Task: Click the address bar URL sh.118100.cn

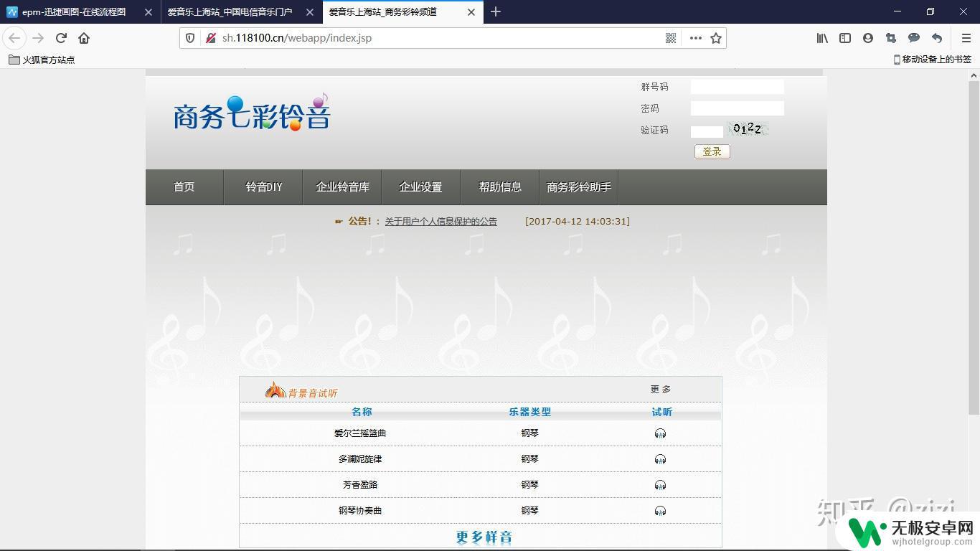Action: [x=297, y=38]
